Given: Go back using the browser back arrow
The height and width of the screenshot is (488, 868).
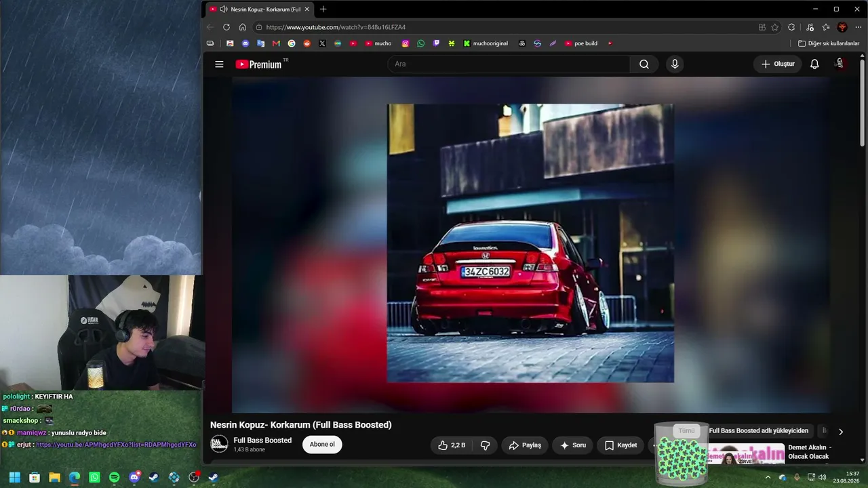Looking at the screenshot, I should coord(210,27).
